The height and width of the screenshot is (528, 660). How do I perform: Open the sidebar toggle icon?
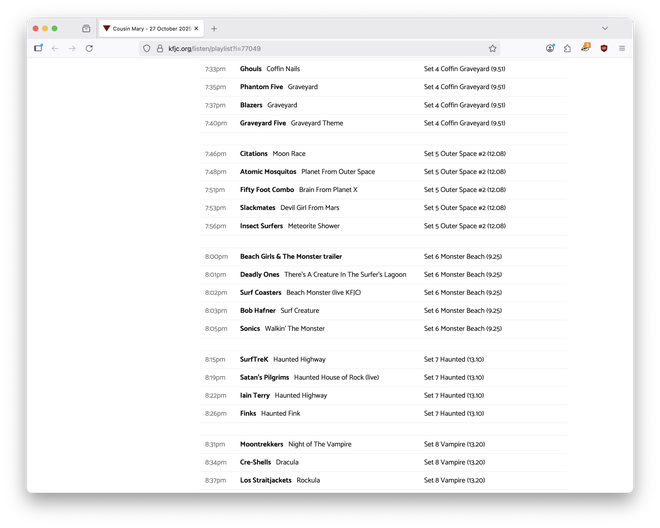click(38, 48)
